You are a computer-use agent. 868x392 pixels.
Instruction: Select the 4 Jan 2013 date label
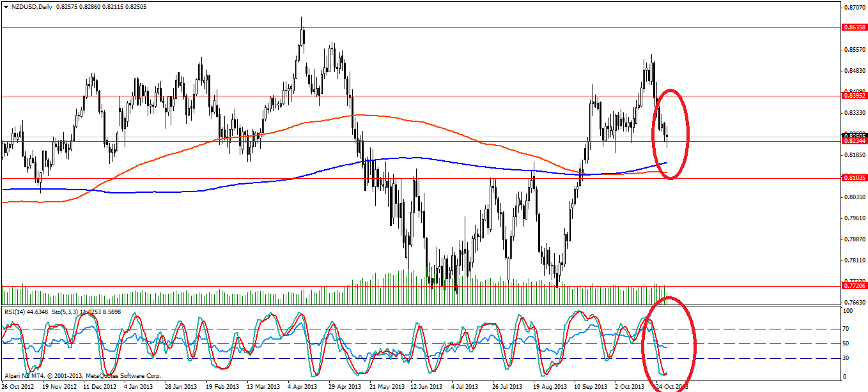[x=139, y=387]
